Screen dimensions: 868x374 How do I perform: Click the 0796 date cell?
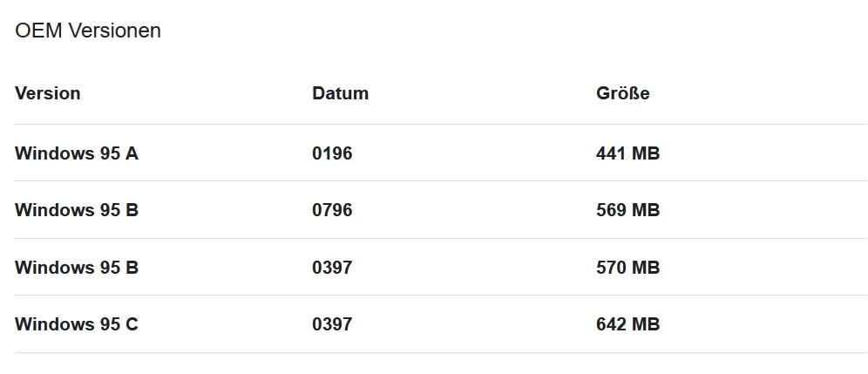[x=332, y=210]
